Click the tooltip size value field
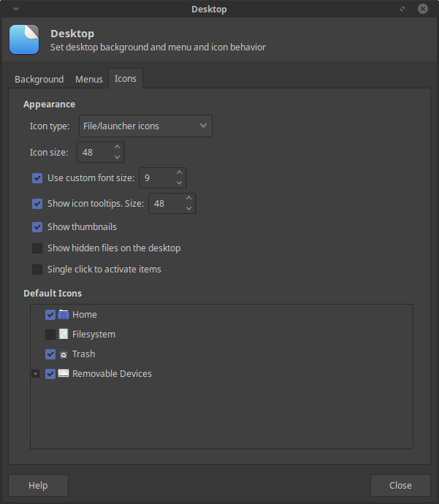 167,204
